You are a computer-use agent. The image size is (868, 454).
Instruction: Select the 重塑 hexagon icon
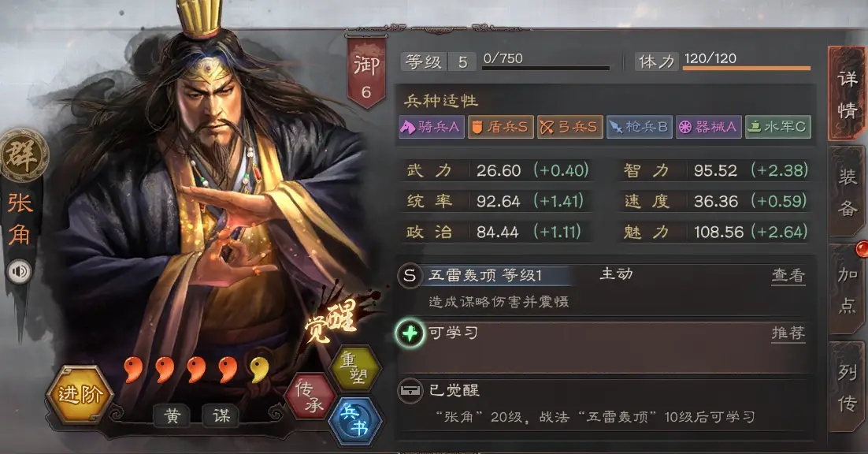pos(354,368)
